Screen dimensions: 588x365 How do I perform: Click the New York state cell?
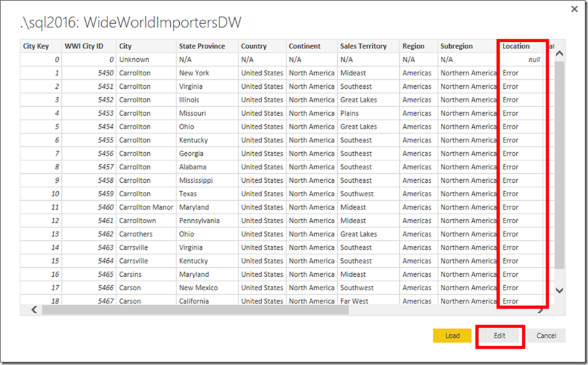[x=207, y=73]
